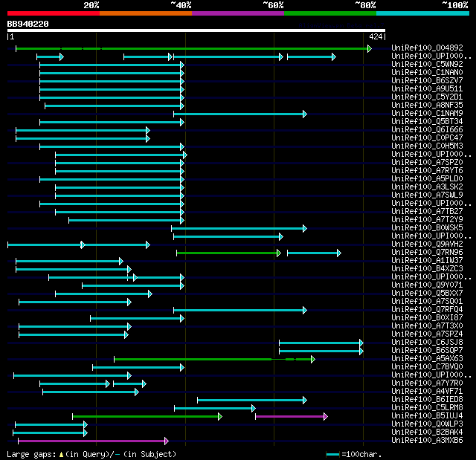476x460 pixels.
Task: Click the arrowhead ending the UniRef100_B2BAK4 bar
Action: 86,433
